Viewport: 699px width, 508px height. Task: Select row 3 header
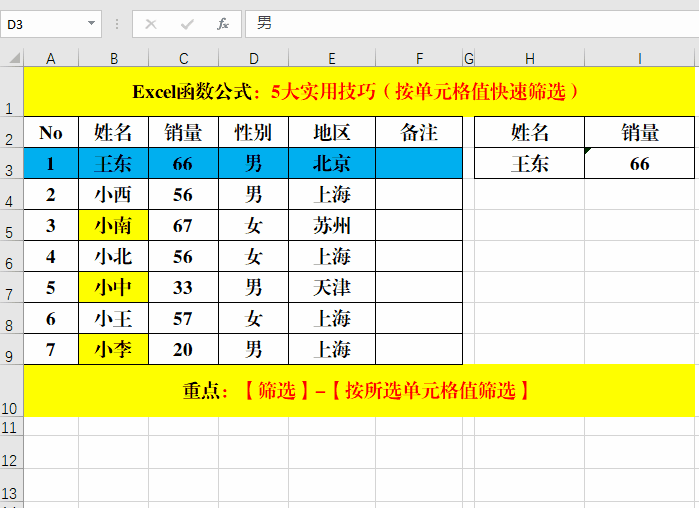click(x=11, y=164)
